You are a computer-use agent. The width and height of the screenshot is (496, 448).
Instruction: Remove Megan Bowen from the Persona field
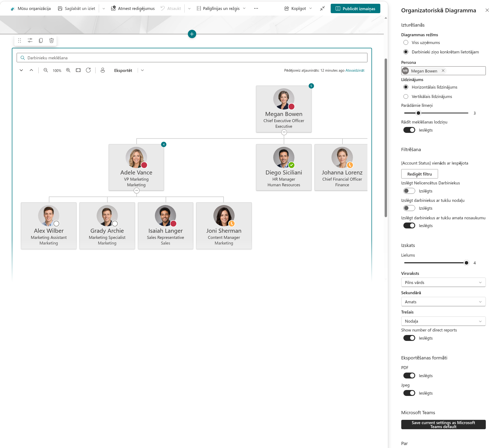tap(443, 71)
